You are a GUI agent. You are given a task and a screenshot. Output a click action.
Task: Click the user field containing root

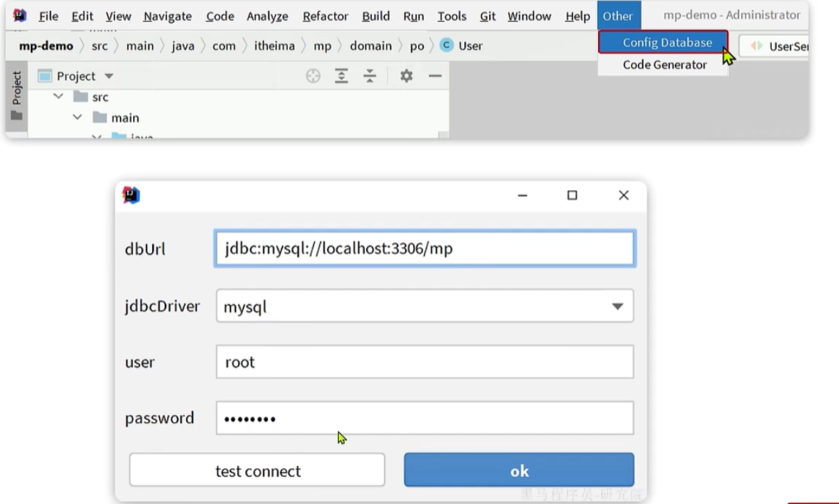425,362
